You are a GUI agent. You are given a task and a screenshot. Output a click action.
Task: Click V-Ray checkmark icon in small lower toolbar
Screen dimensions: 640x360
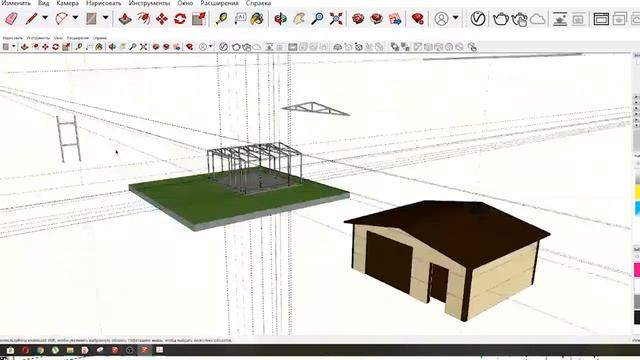[223, 47]
